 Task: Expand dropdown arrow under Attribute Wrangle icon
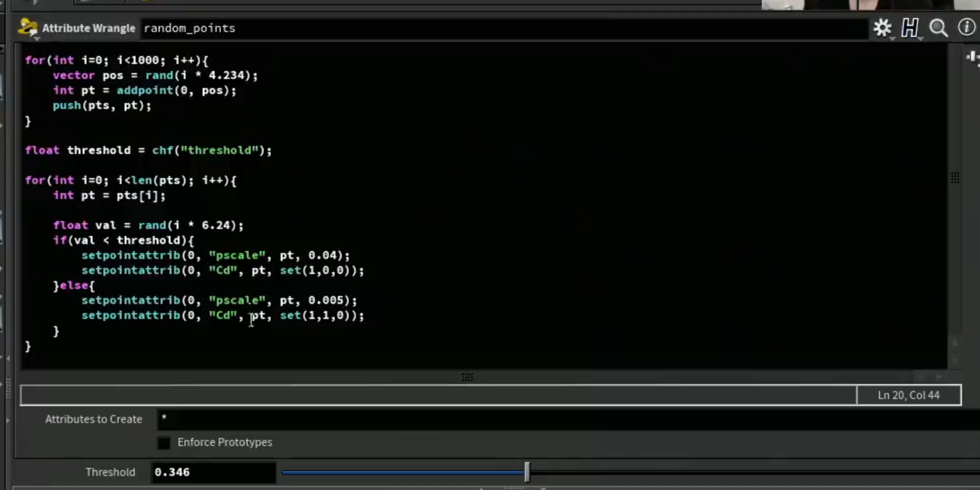[37, 38]
